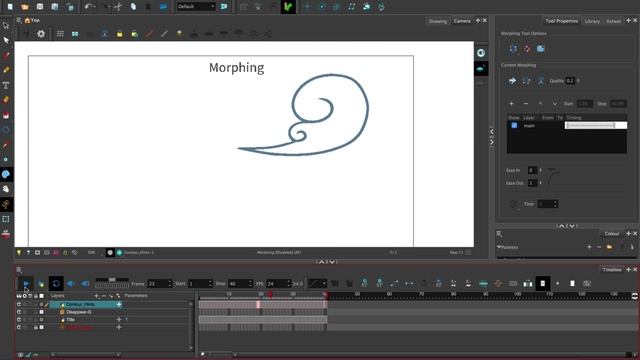Open the Library tab
This screenshot has width=640, height=360.
click(x=592, y=21)
